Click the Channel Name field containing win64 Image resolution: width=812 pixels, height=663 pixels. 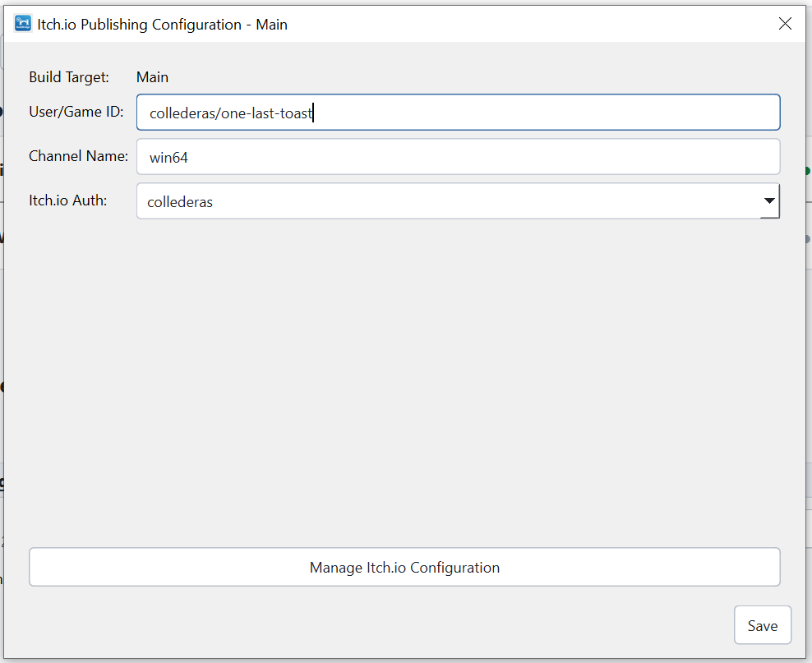point(459,157)
